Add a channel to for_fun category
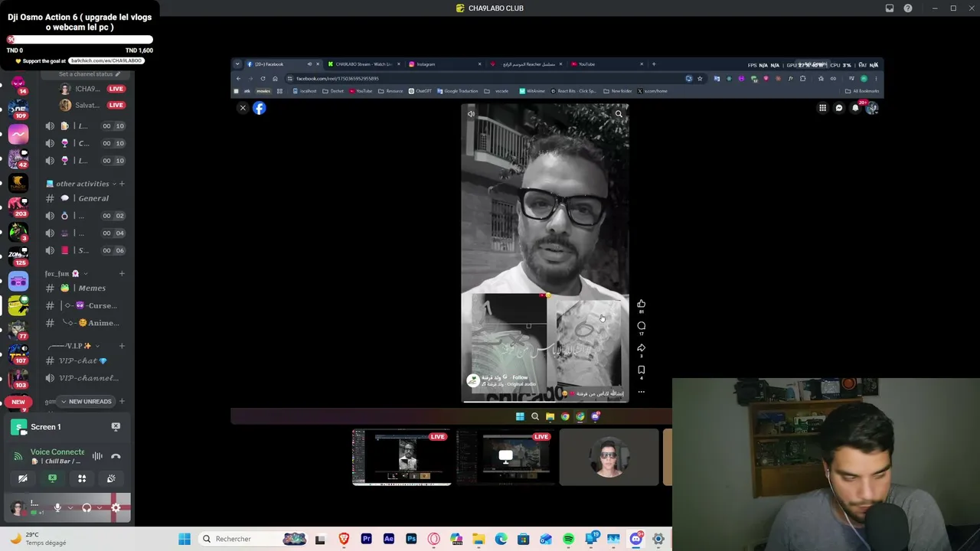Viewport: 980px width, 551px height. [122, 273]
